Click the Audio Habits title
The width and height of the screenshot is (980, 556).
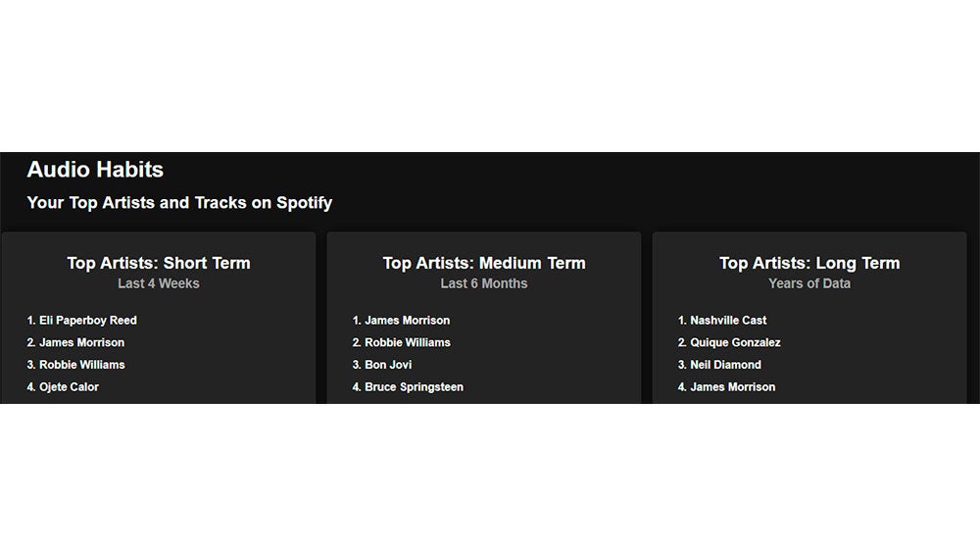tap(95, 170)
